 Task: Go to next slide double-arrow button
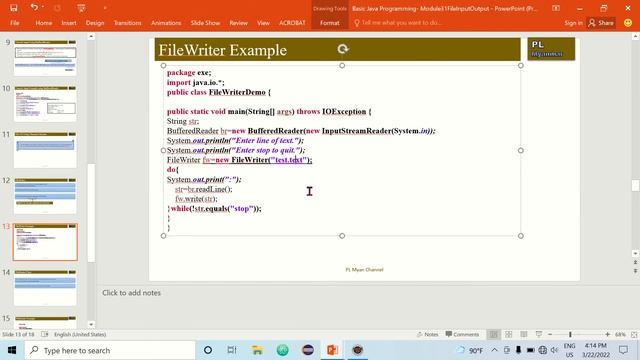coord(635,271)
